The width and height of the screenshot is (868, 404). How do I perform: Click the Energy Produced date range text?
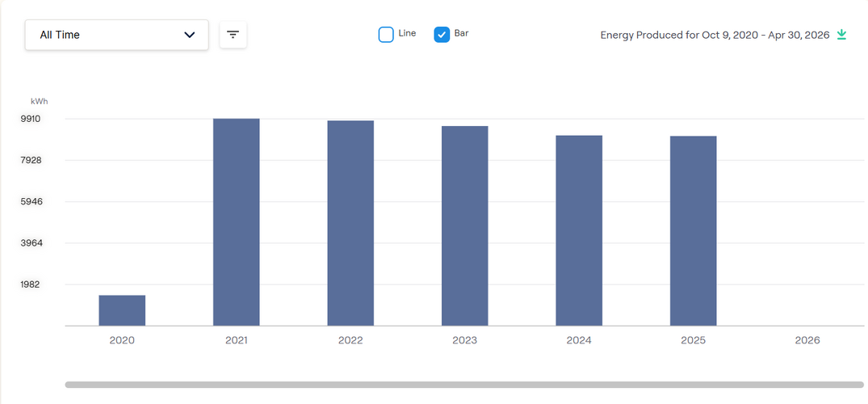pos(715,36)
